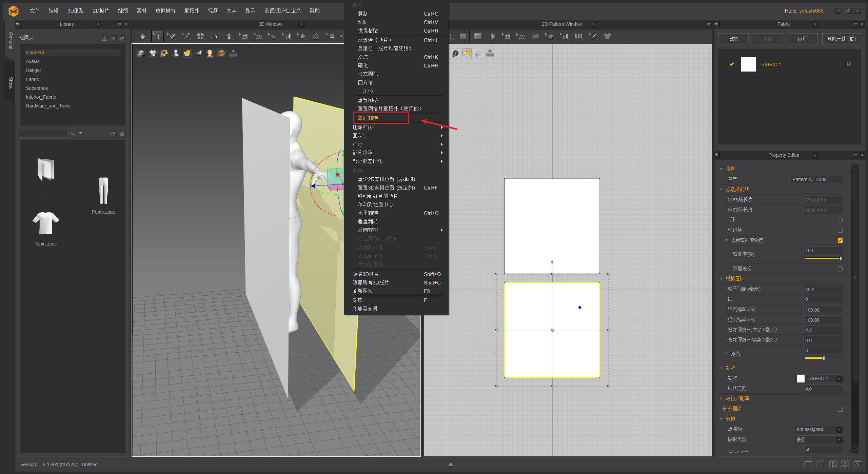
Task: Click the 增加 button in Fabric panel
Action: [733, 39]
